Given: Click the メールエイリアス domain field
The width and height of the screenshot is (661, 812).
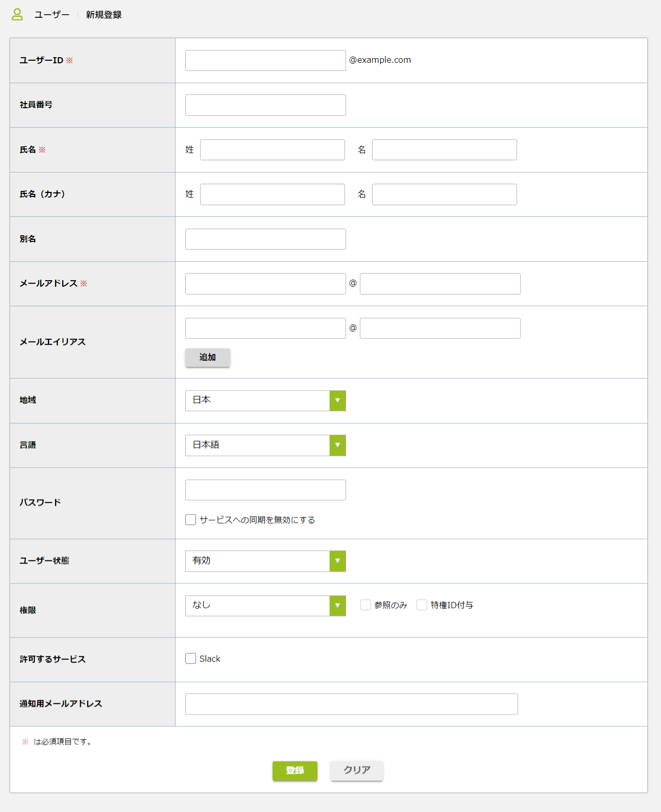Looking at the screenshot, I should pyautogui.click(x=440, y=328).
